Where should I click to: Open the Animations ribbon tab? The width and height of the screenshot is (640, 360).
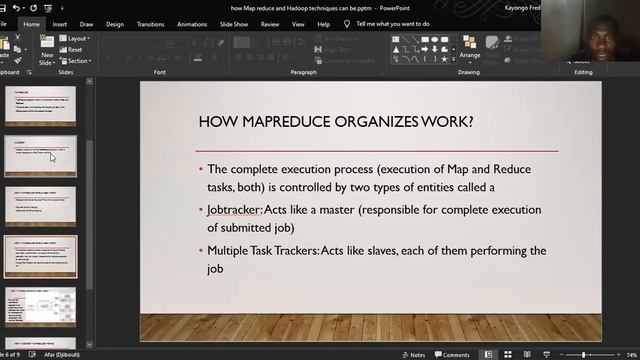coord(192,24)
